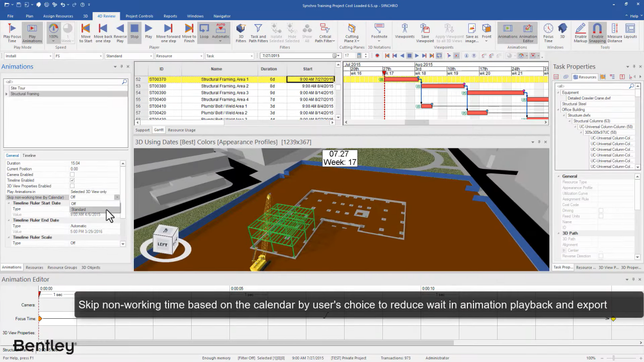Click the Enable Markup tool

point(581,33)
